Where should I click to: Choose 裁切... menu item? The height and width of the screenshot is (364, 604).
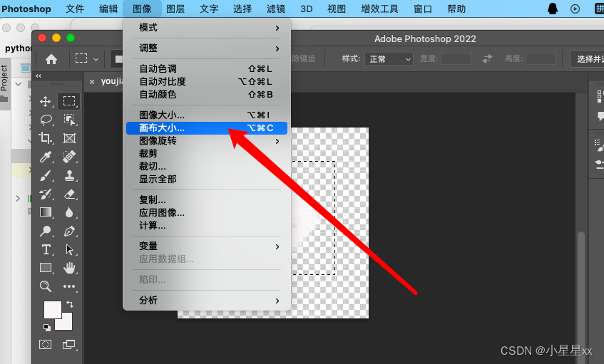click(x=207, y=166)
